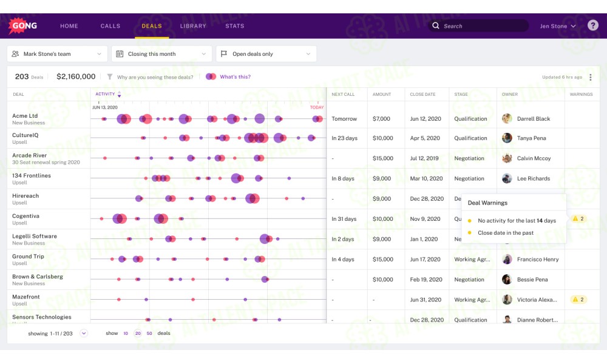The height and width of the screenshot is (364, 607).
Task: Click Arcade River's Jul 12, 2019 close date
Action: pos(424,158)
